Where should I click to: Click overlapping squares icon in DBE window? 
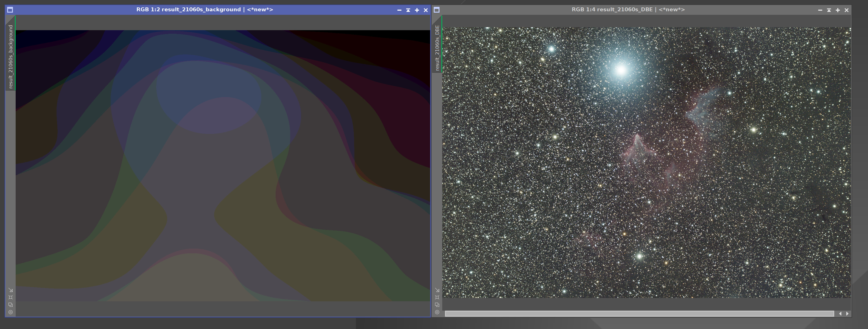[437, 305]
